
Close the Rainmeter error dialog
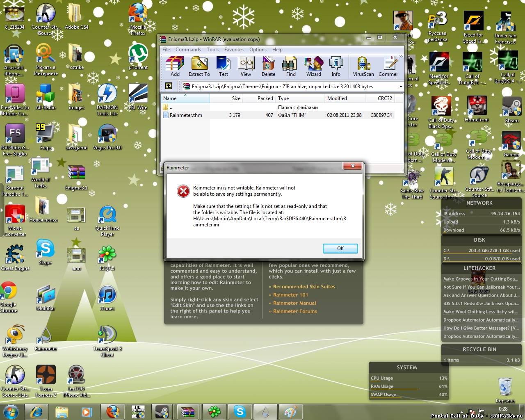tap(353, 166)
